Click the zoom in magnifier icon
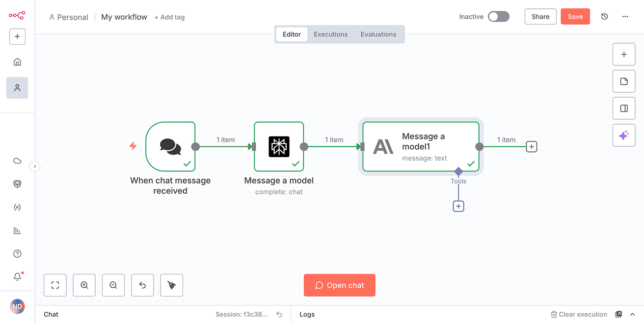The image size is (644, 323). pyautogui.click(x=84, y=285)
